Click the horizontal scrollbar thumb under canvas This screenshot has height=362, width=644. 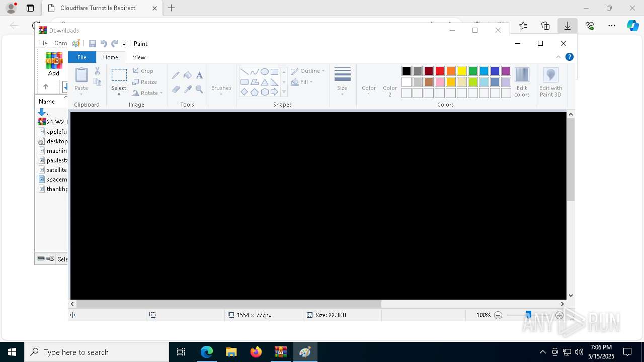[x=229, y=304]
